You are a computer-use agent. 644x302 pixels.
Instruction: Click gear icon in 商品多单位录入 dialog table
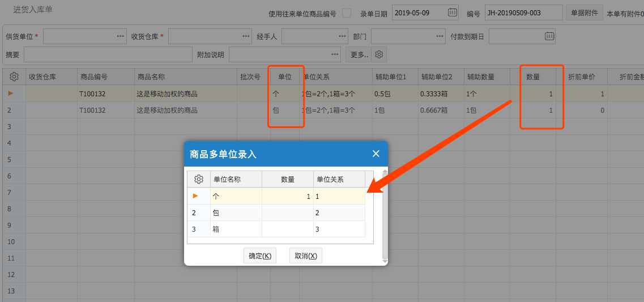pyautogui.click(x=199, y=179)
